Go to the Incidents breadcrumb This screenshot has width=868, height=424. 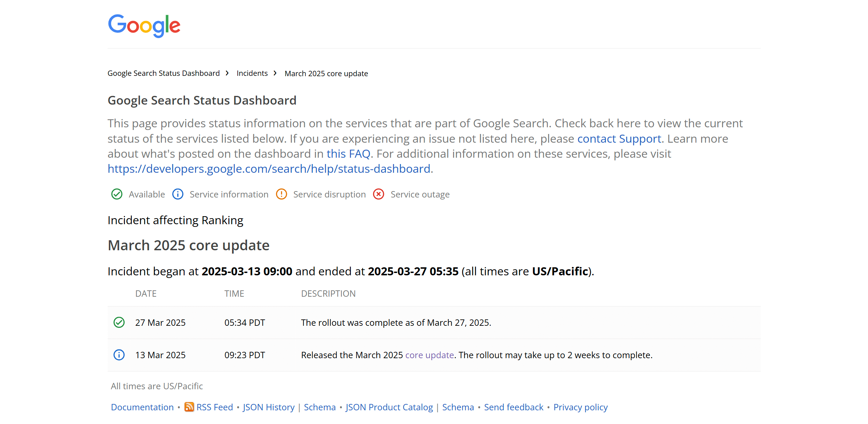click(252, 73)
